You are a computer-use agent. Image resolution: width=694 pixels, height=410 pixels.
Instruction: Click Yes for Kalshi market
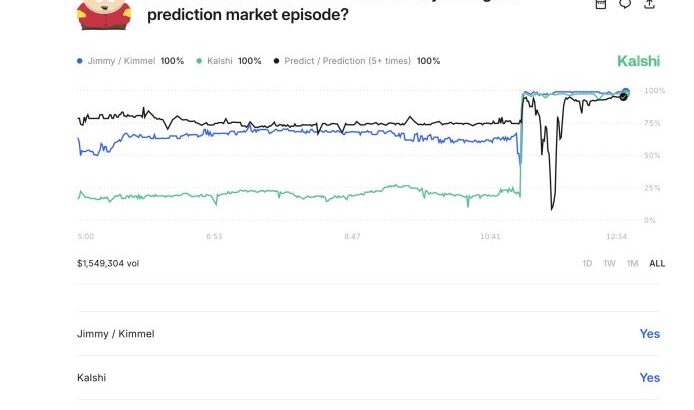click(649, 378)
